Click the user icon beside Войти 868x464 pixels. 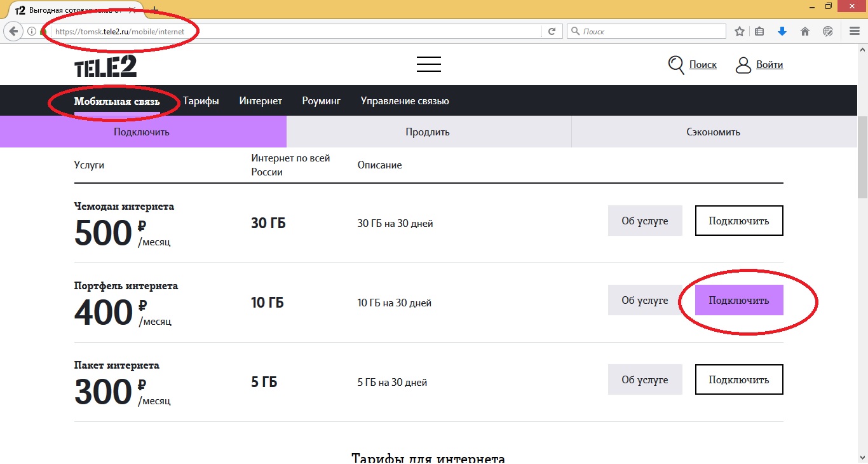click(743, 64)
